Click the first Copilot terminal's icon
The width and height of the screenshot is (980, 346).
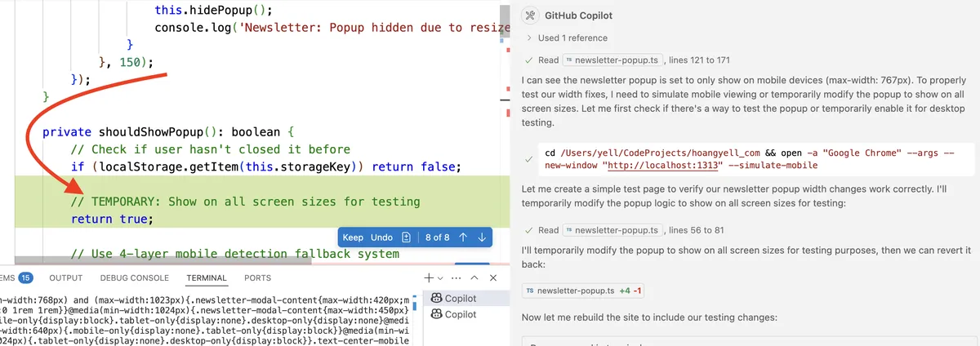point(437,299)
